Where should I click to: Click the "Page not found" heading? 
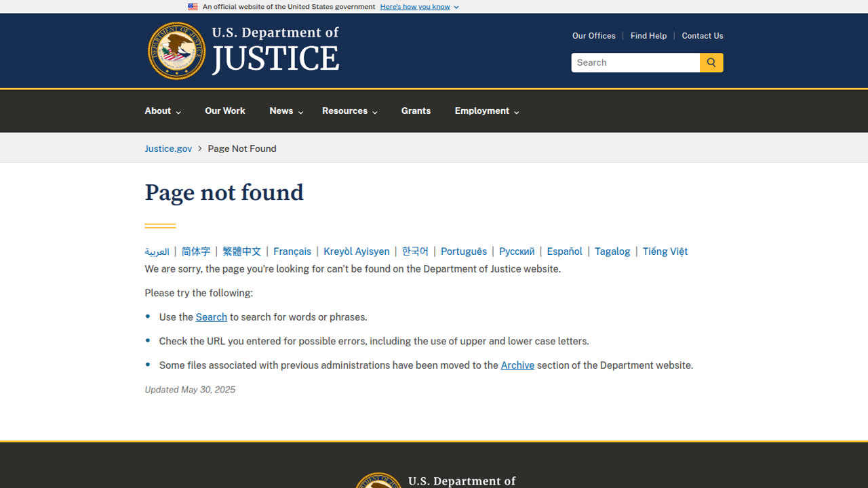[224, 193]
